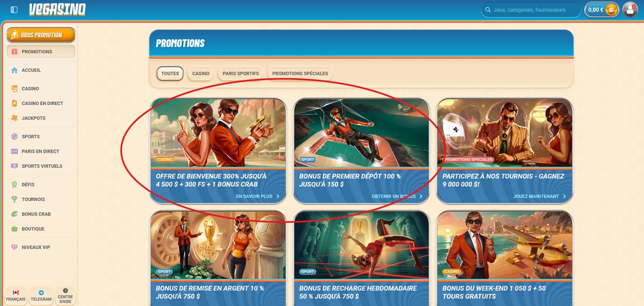
Task: Click the Offre de bienvenue 300% title text
Action: (x=211, y=180)
